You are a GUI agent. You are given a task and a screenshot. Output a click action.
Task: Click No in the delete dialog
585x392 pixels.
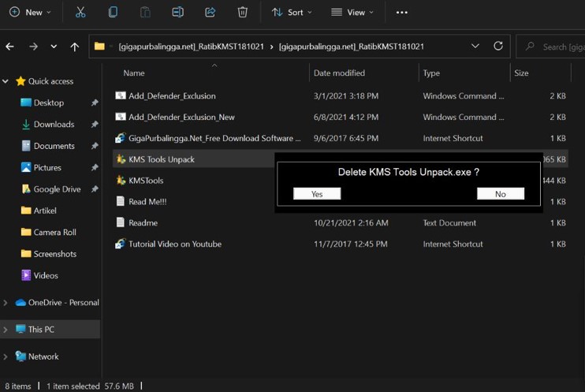[501, 194]
